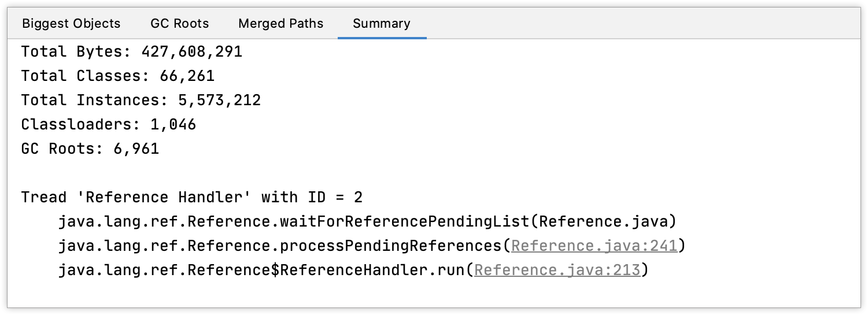Click the 1,046 classloaders value
Image resolution: width=868 pixels, height=315 pixels.
(x=173, y=125)
